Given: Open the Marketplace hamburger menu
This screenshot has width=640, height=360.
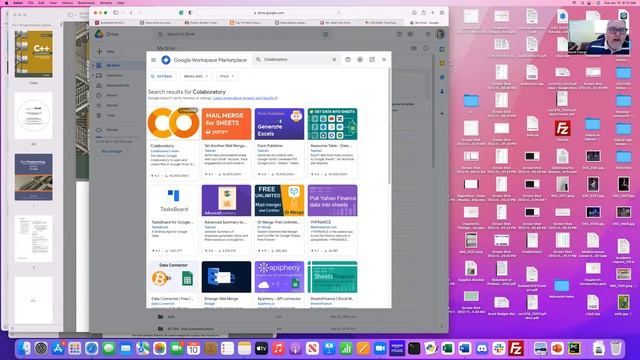Looking at the screenshot, I should 153,60.
